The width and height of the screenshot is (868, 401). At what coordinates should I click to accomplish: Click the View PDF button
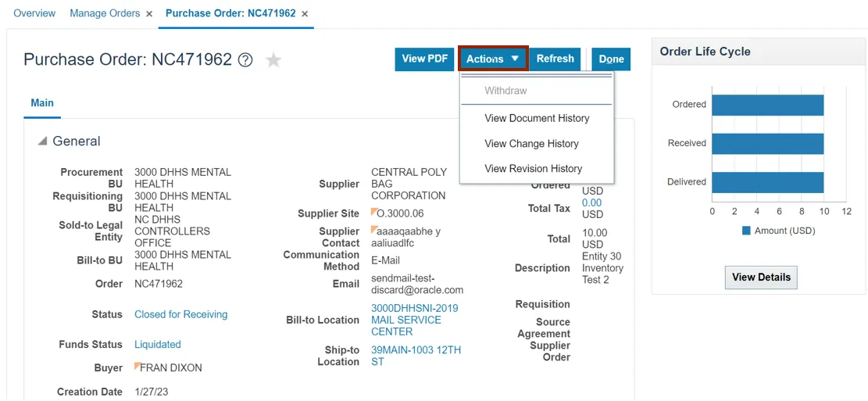(424, 59)
